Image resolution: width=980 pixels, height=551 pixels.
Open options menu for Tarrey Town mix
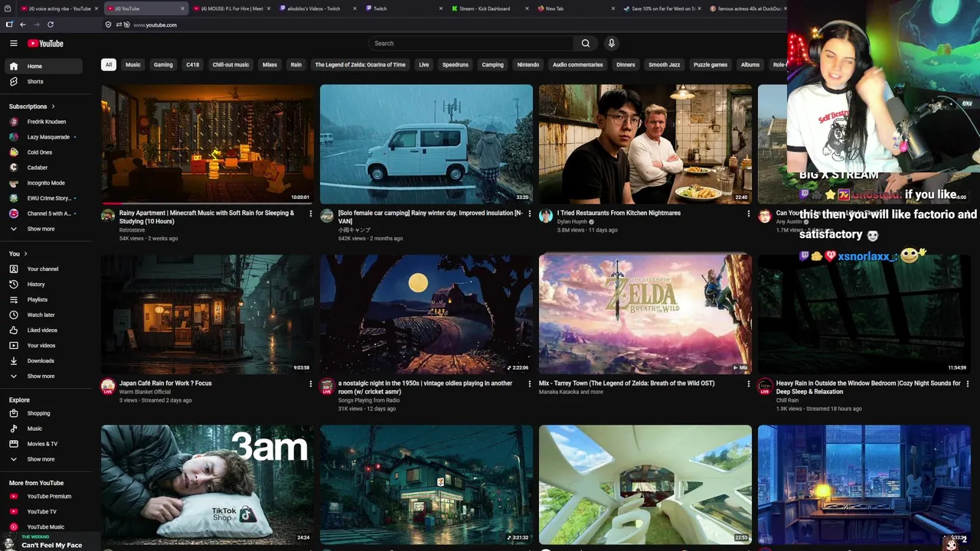(749, 383)
